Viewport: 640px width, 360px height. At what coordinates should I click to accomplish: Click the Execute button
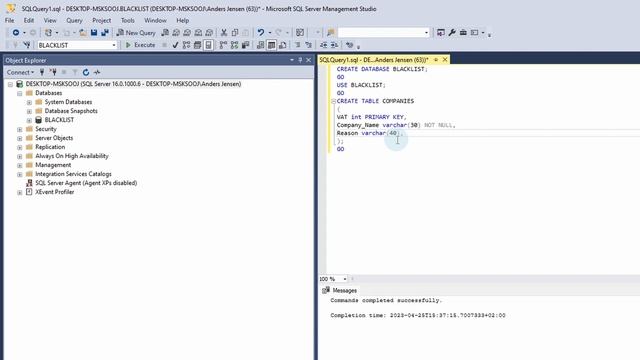coord(140,45)
